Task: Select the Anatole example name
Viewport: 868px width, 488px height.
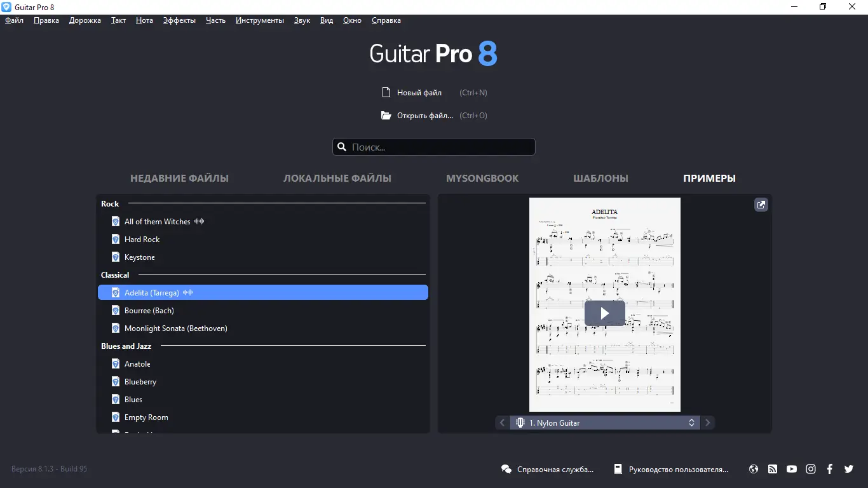Action: point(137,364)
